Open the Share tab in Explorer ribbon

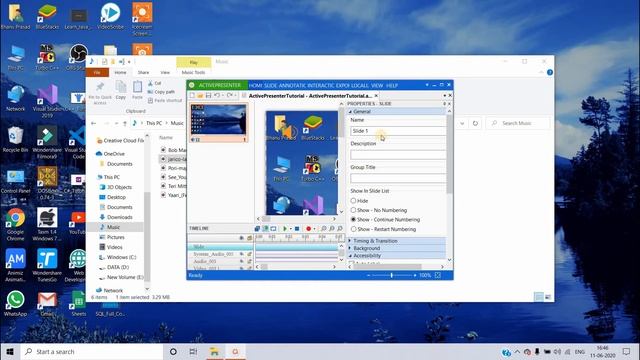pyautogui.click(x=143, y=72)
